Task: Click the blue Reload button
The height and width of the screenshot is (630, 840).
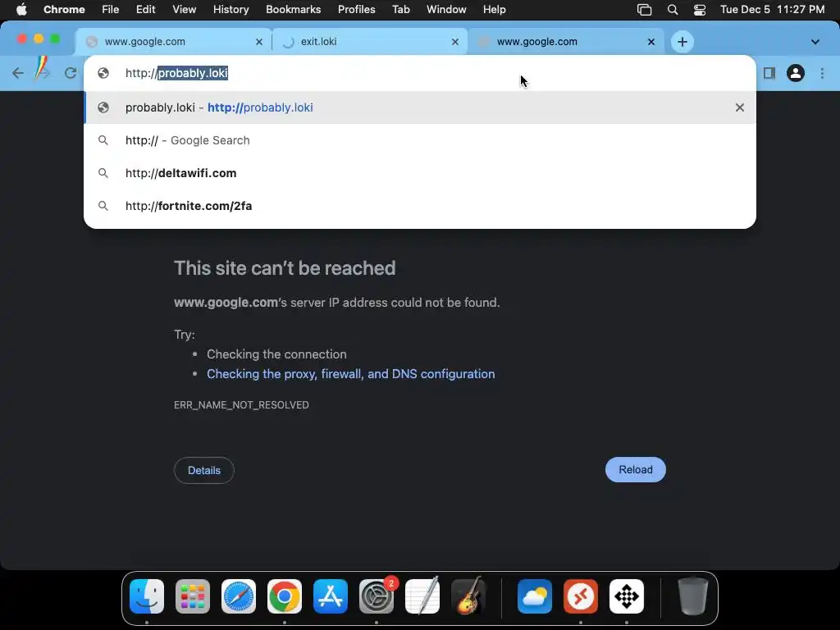Action: (636, 470)
